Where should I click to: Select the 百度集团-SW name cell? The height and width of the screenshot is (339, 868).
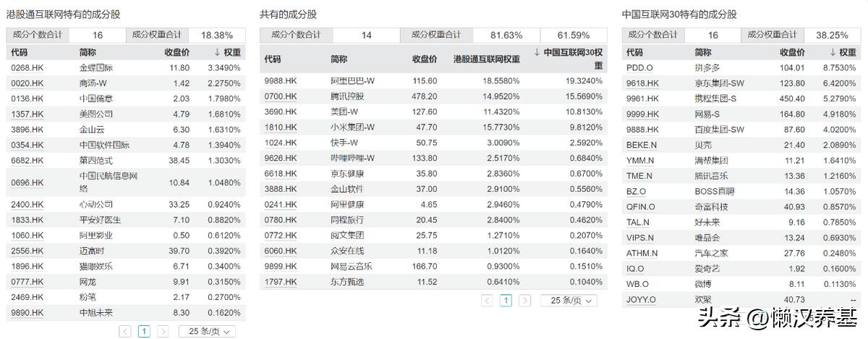[719, 130]
